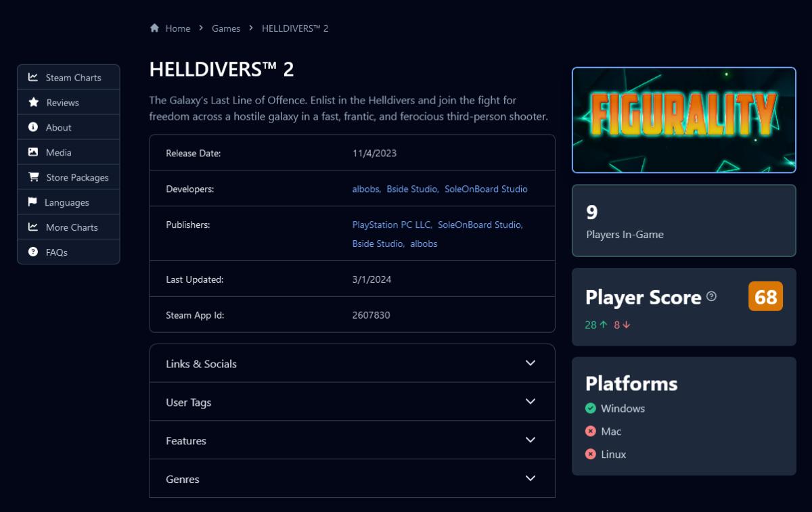Click the red Mac unavailable icon
The width and height of the screenshot is (812, 512).
591,431
